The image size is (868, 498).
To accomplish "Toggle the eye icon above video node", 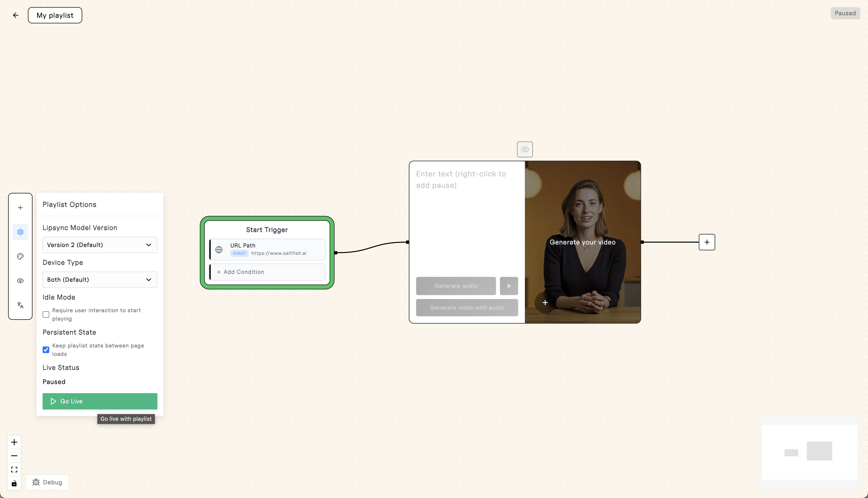I will click(x=525, y=150).
